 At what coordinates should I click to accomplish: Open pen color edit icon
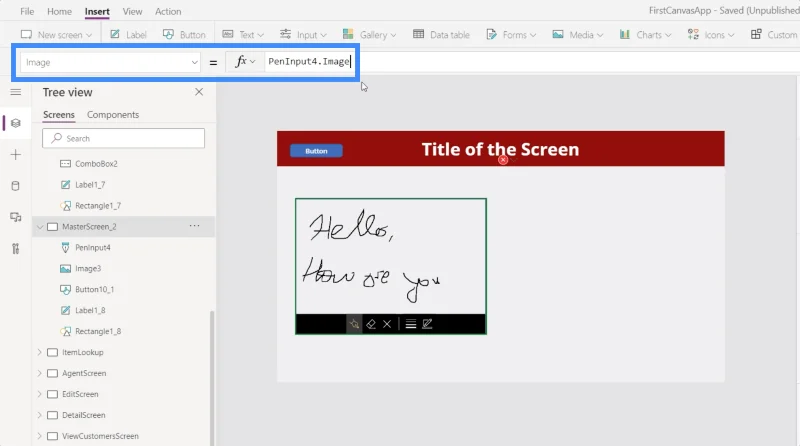428,324
